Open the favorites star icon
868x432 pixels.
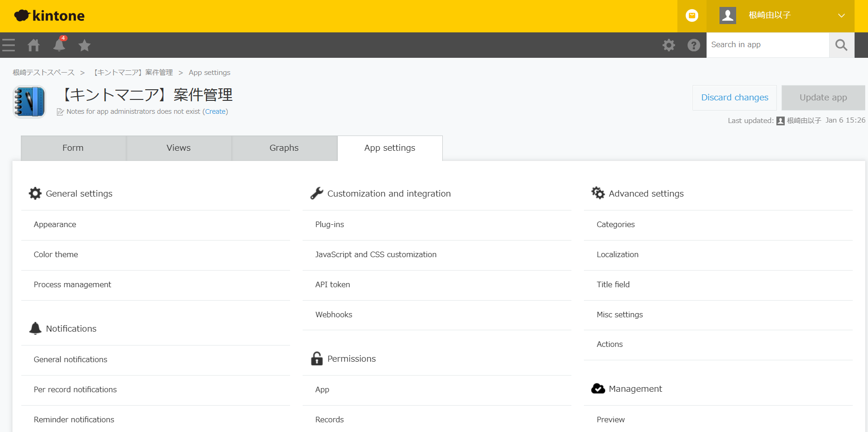pyautogui.click(x=84, y=45)
